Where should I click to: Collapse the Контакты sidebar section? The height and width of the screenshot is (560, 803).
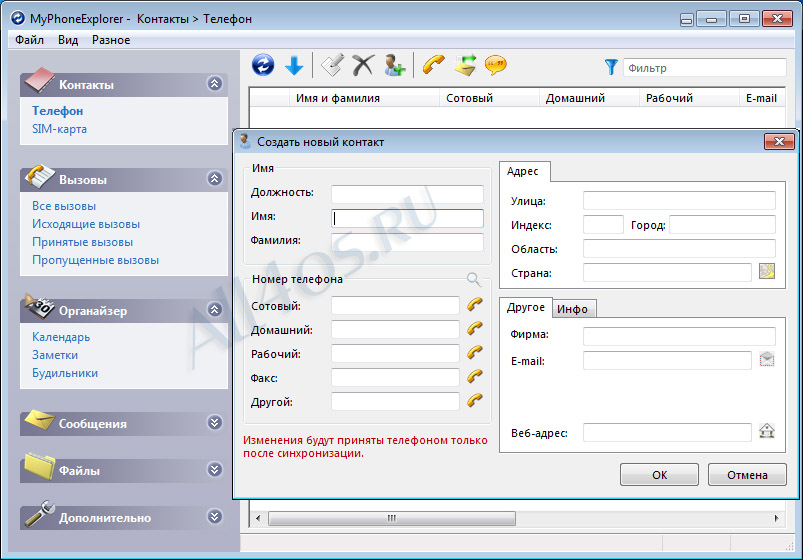(x=215, y=83)
